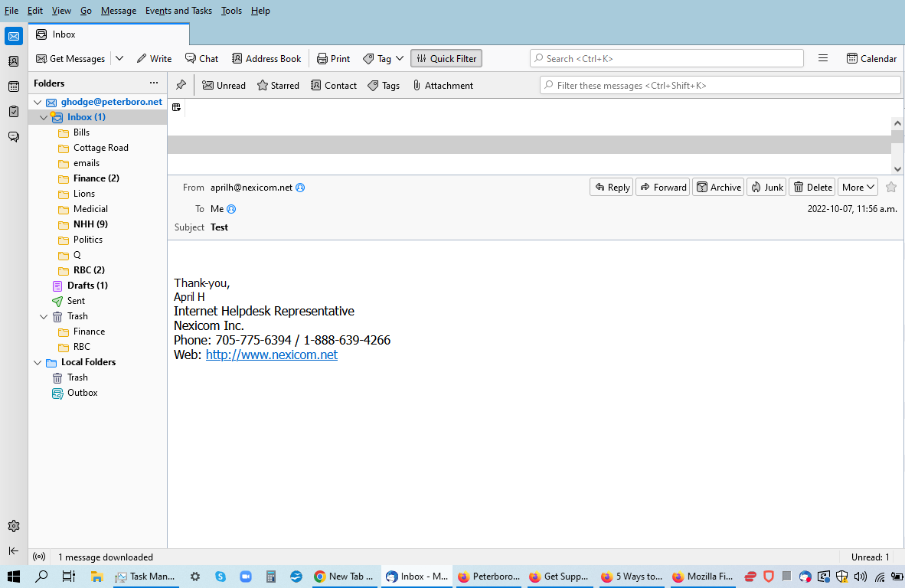Image resolution: width=905 pixels, height=588 pixels.
Task: Write a new message
Action: tap(154, 58)
